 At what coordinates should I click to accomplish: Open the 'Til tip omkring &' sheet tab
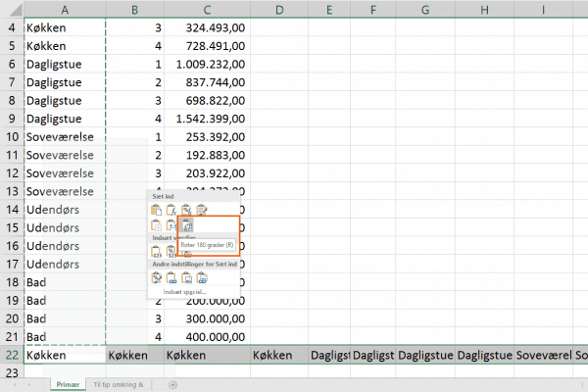coord(119,384)
